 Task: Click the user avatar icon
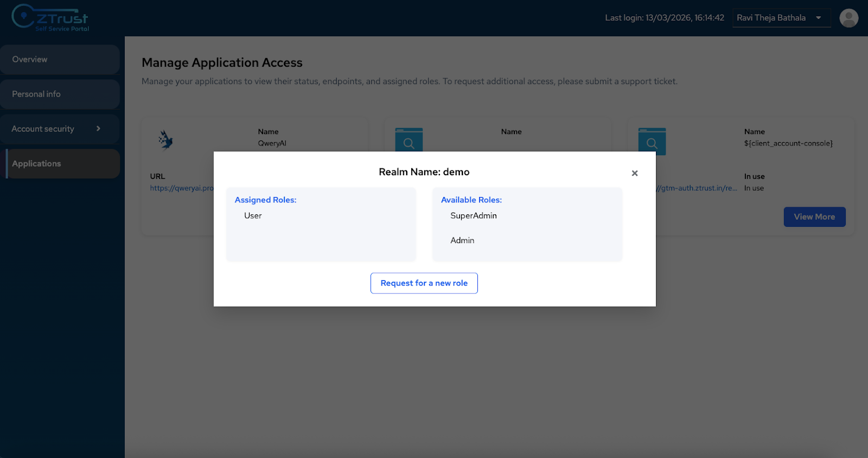pos(848,18)
